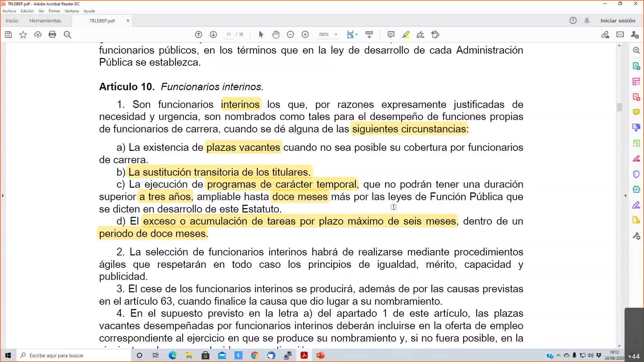Zoom out with the minus button

click(290, 35)
